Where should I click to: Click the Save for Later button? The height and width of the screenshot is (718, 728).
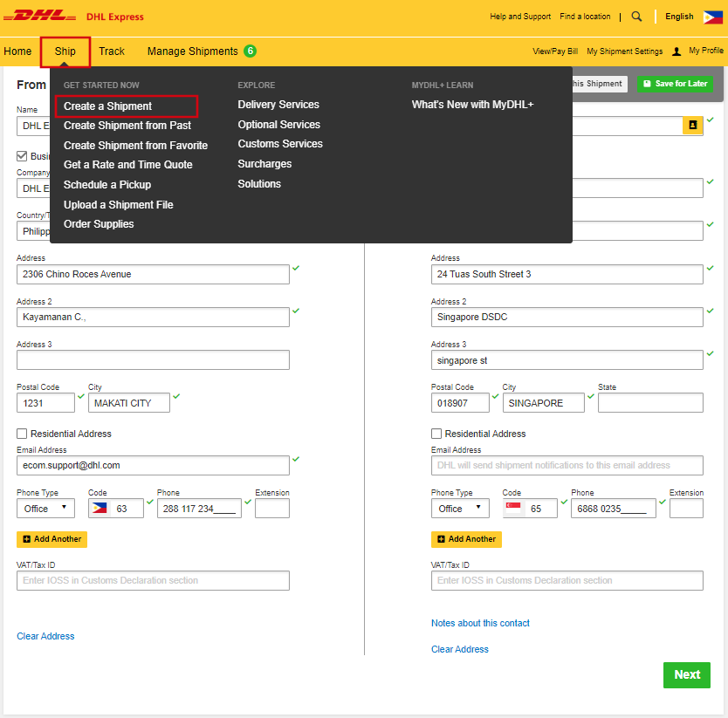click(x=675, y=84)
